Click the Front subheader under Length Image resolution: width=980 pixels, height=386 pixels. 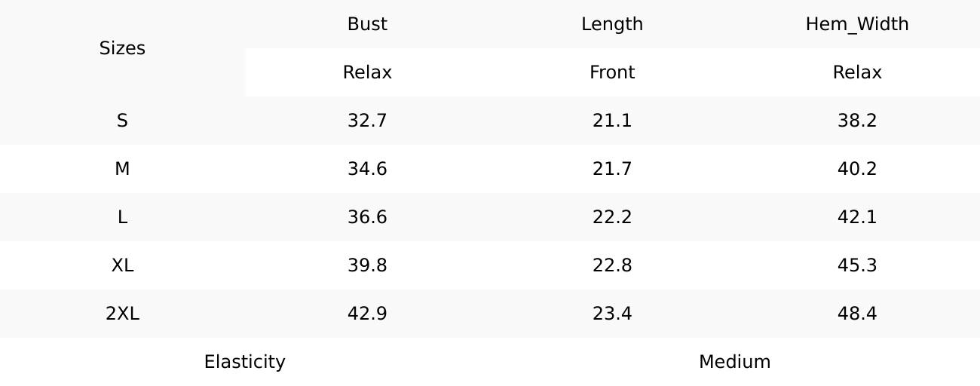tap(612, 72)
